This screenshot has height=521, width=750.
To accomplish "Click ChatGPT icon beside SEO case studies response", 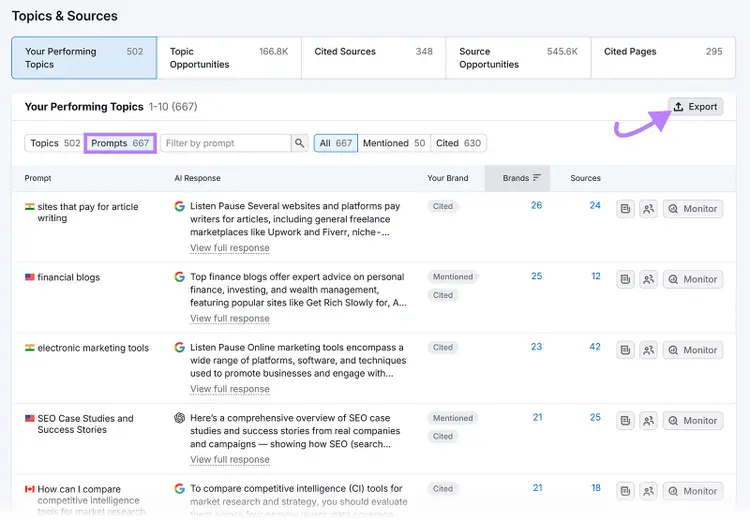I will coord(179,418).
